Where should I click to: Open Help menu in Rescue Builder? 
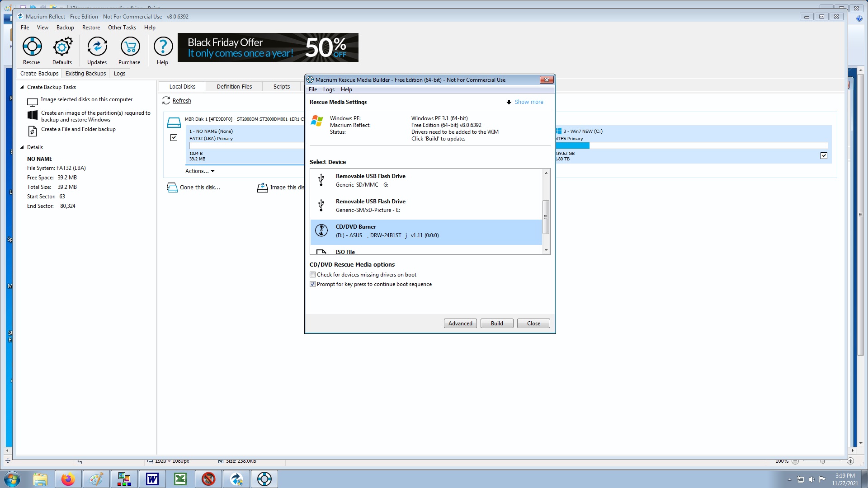[346, 89]
